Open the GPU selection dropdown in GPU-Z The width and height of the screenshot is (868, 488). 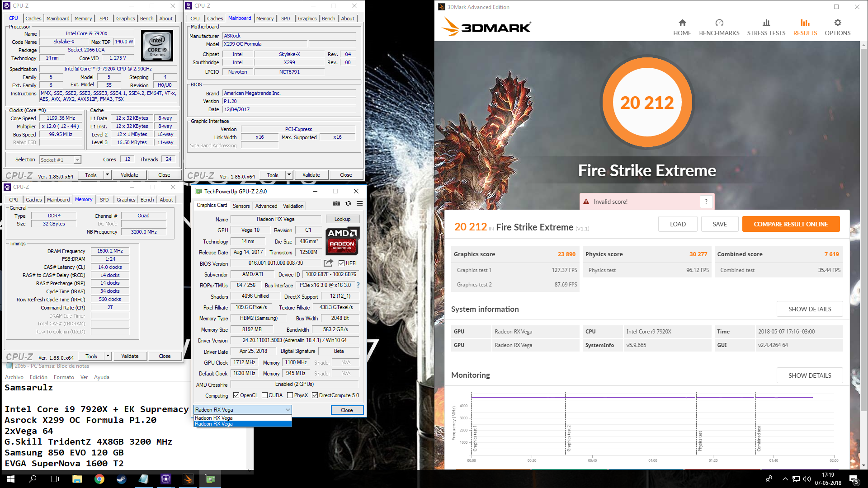click(x=242, y=410)
